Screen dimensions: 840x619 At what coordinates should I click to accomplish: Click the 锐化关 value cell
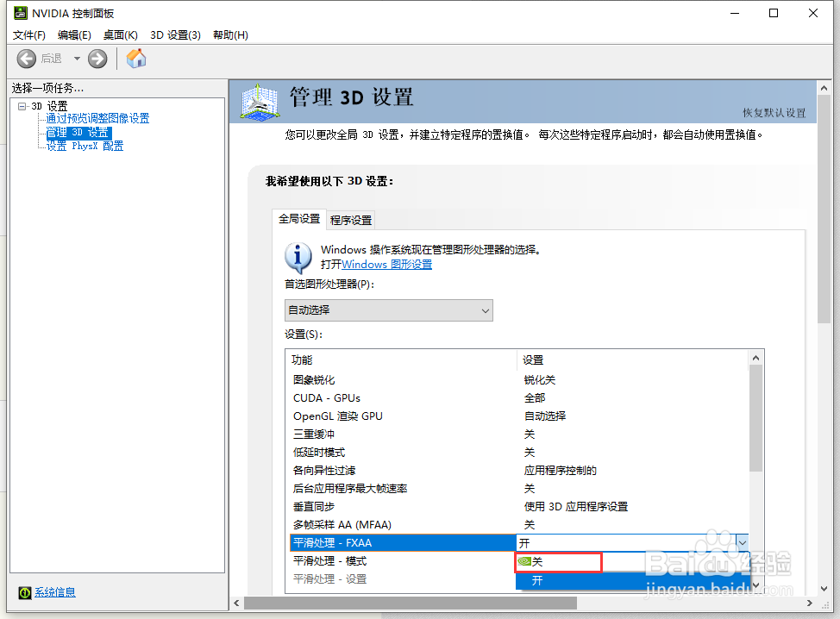(x=540, y=379)
